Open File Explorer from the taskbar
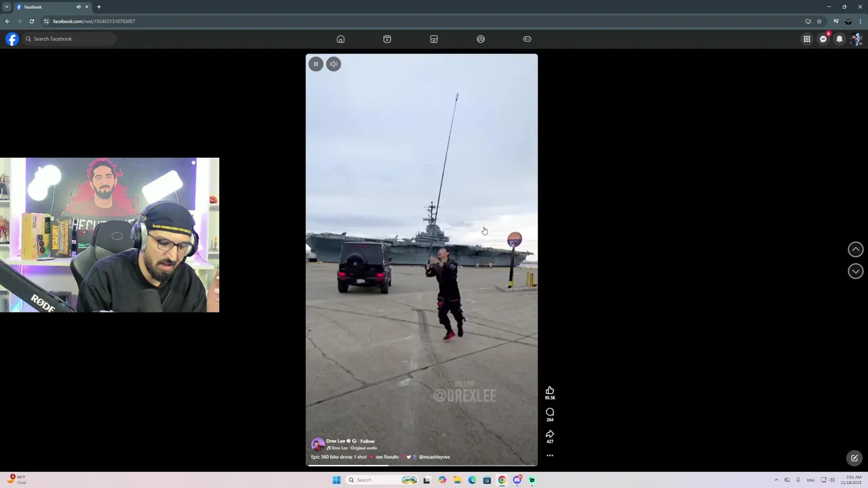 click(x=458, y=480)
